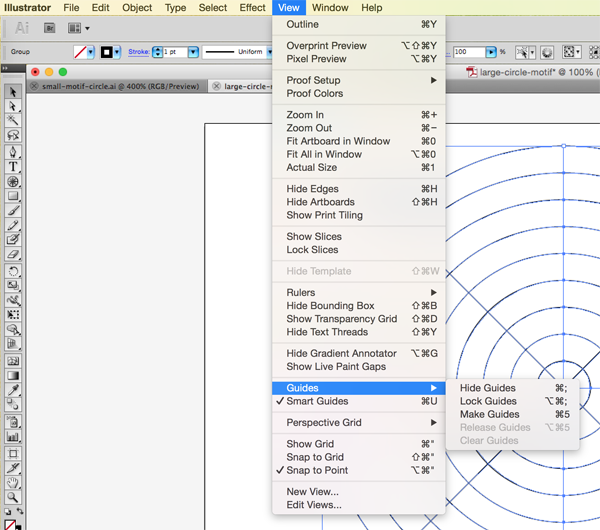
Task: Select the Rectangle tool
Action: pyautogui.click(x=13, y=196)
